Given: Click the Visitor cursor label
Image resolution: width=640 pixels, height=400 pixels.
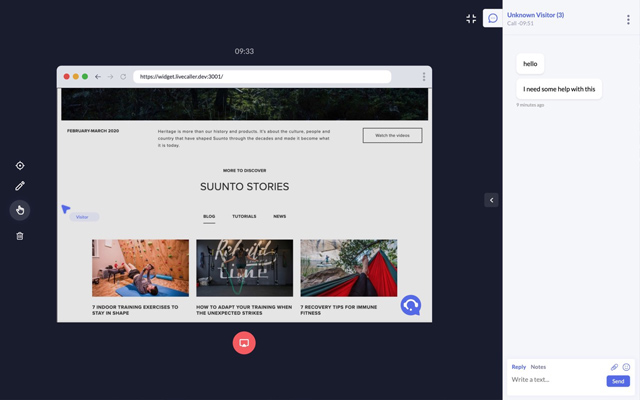Looking at the screenshot, I should tap(84, 217).
